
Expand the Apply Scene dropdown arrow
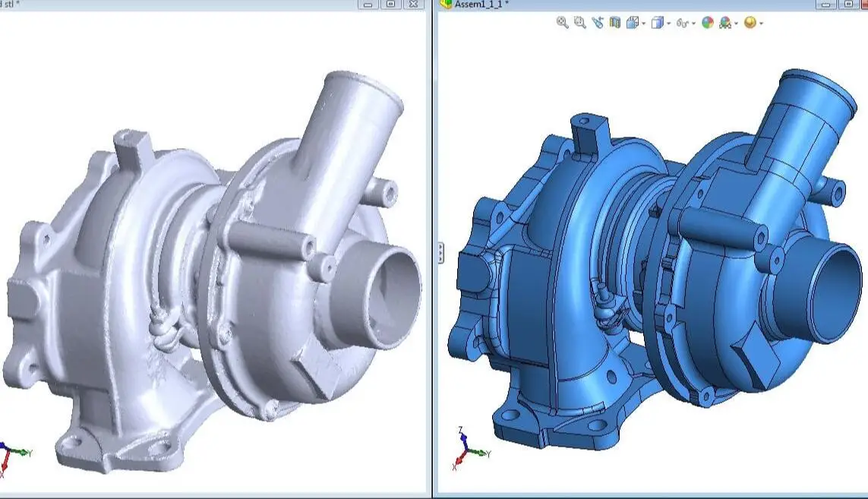(736, 24)
